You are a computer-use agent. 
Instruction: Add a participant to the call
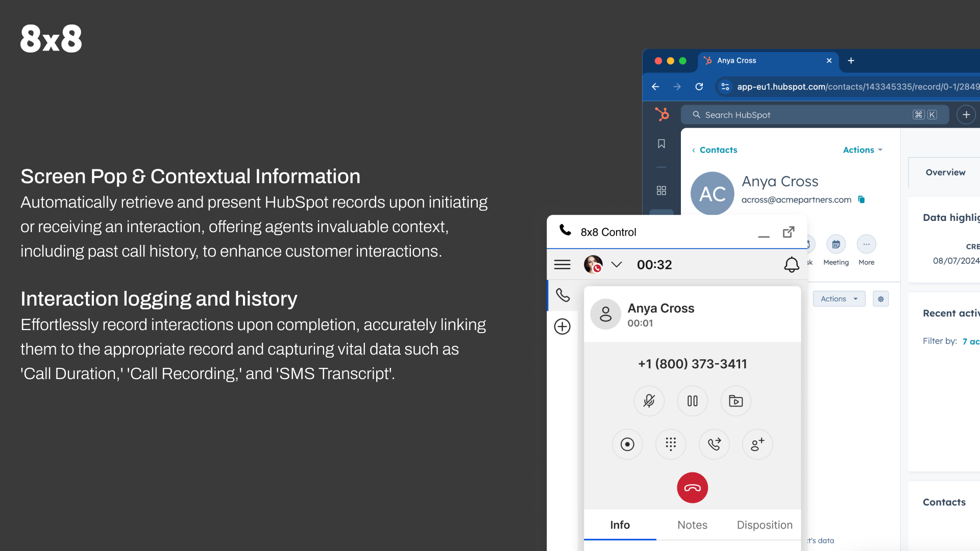(757, 444)
